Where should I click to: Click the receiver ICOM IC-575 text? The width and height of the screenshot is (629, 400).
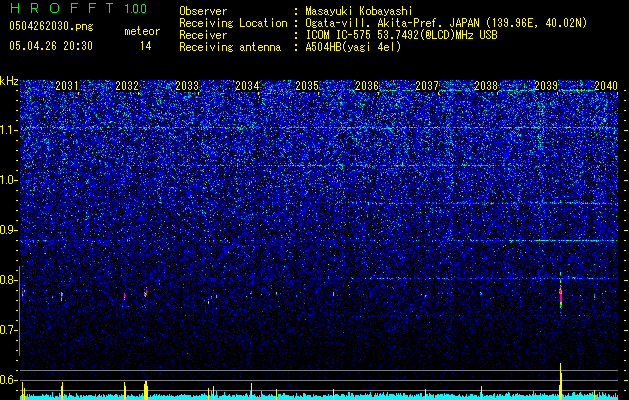click(401, 35)
